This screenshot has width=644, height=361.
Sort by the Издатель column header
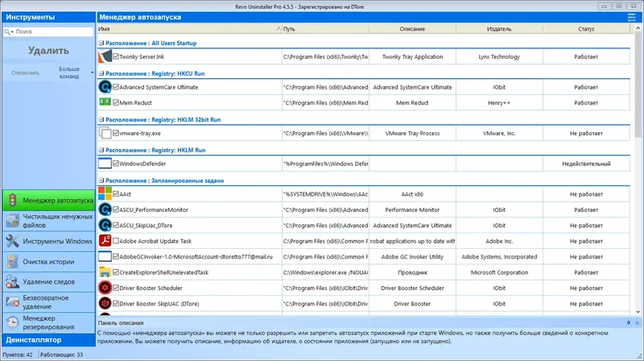(499, 29)
